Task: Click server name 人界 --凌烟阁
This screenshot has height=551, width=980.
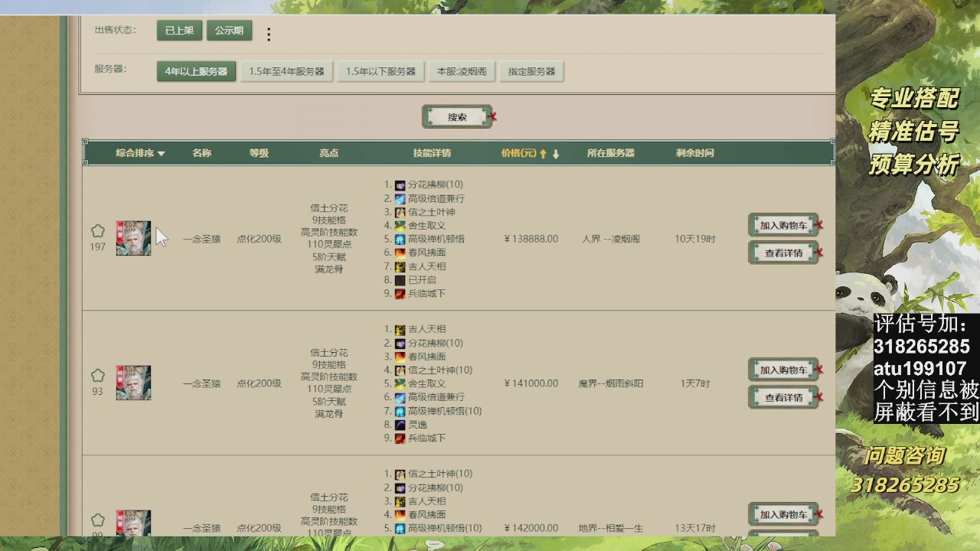Action: click(611, 239)
